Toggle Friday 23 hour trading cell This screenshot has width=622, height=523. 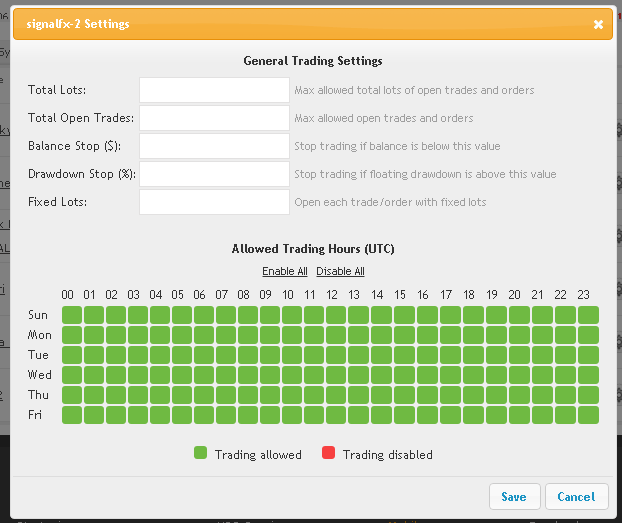(x=588, y=415)
